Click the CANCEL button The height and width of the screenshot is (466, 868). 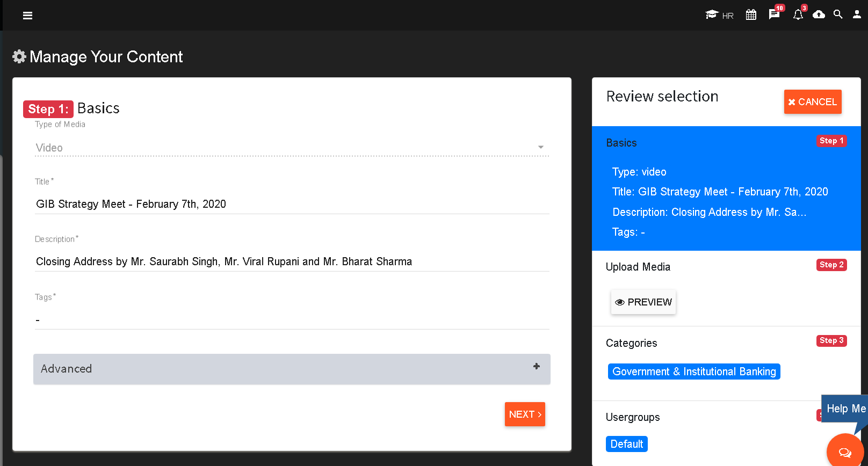813,102
